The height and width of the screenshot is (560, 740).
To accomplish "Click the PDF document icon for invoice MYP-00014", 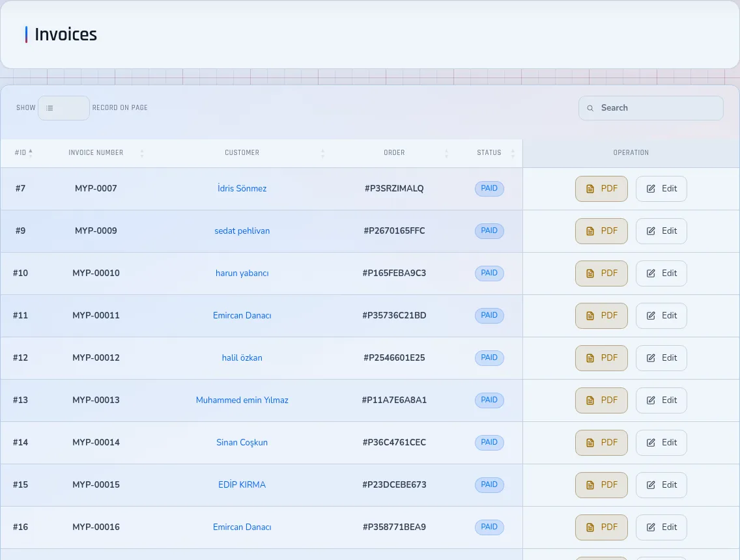I will click(x=590, y=443).
